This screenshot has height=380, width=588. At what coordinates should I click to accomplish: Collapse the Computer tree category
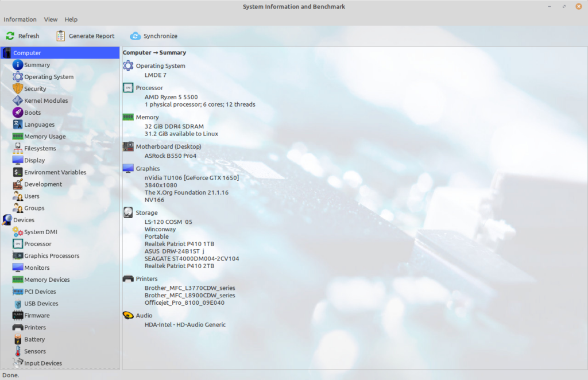pyautogui.click(x=7, y=53)
